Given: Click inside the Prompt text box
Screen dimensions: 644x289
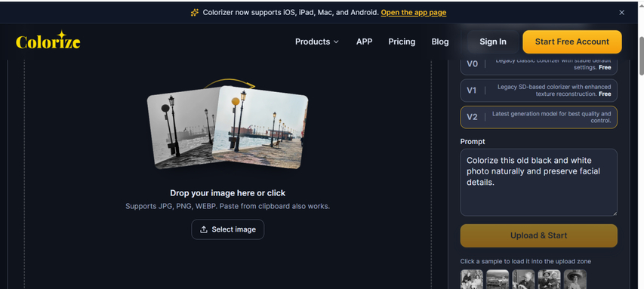Looking at the screenshot, I should [538, 183].
